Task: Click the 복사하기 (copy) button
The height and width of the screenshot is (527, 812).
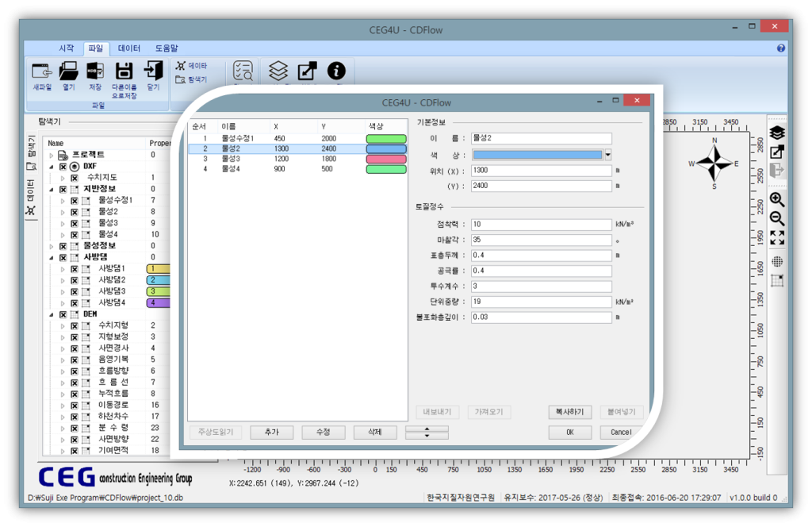Action: pos(569,412)
